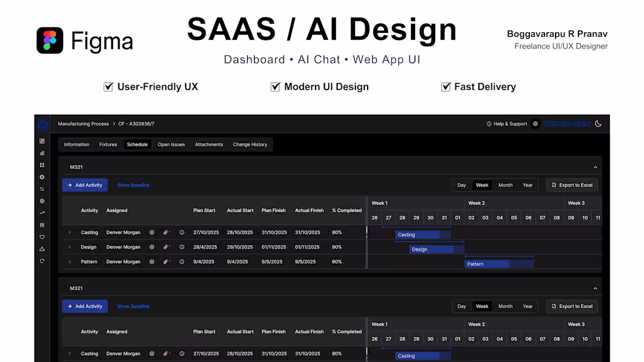Click the Show Baseline link

133,185
